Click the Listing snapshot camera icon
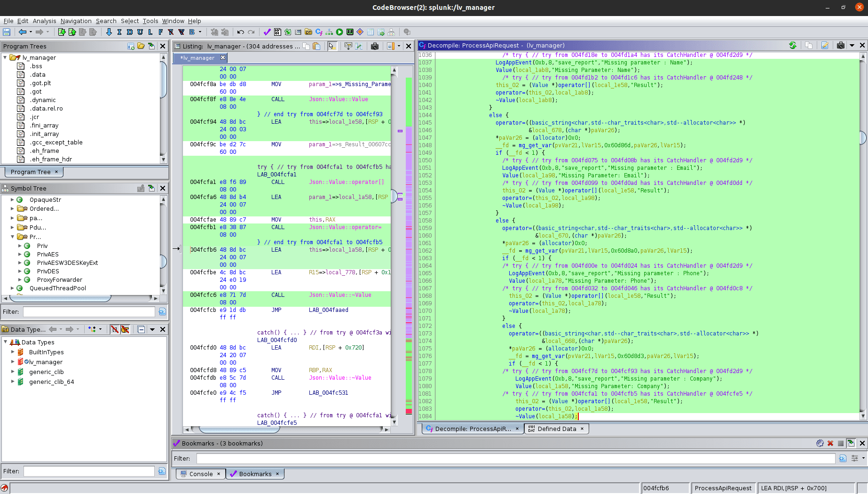This screenshot has width=868, height=494. pyautogui.click(x=375, y=46)
